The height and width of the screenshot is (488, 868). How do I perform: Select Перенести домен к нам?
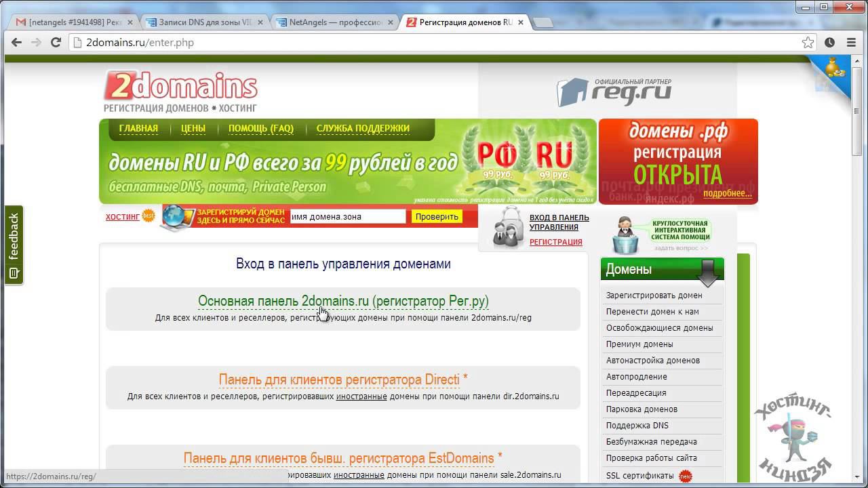click(x=652, y=312)
